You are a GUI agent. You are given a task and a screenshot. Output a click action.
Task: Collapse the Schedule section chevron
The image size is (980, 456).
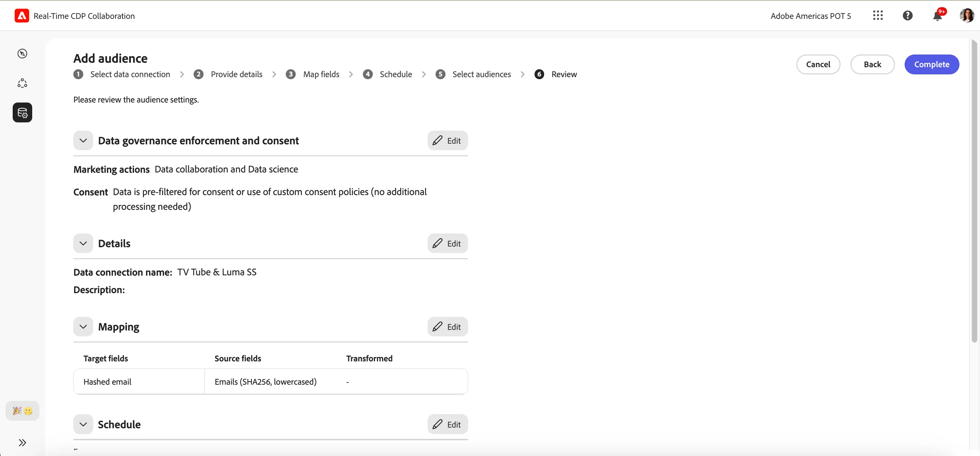[x=83, y=424]
